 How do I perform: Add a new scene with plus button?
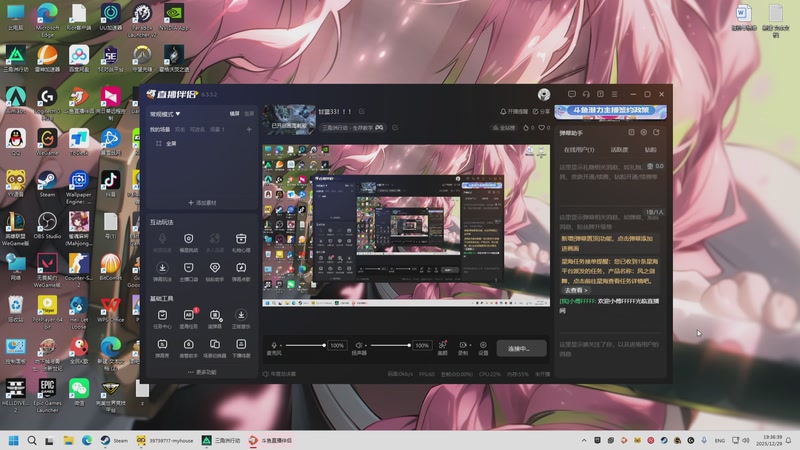click(x=249, y=130)
